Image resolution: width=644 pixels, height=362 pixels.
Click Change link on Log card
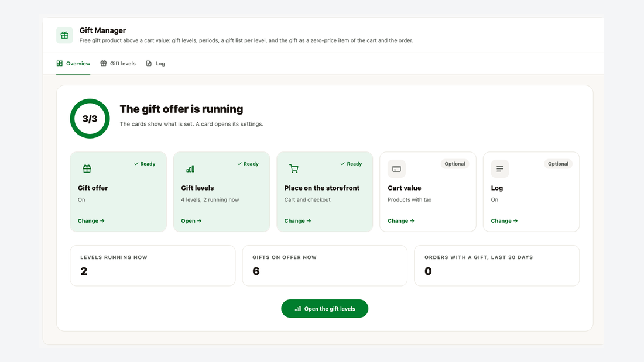(x=504, y=221)
